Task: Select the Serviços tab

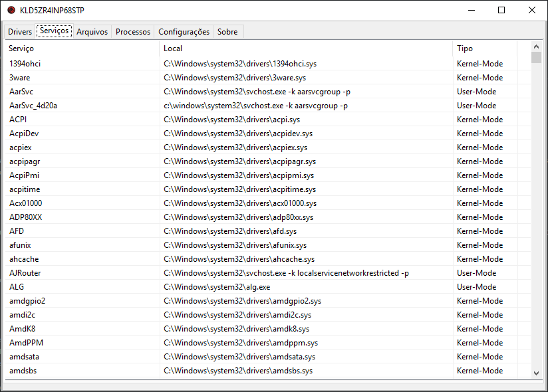Action: pyautogui.click(x=54, y=31)
